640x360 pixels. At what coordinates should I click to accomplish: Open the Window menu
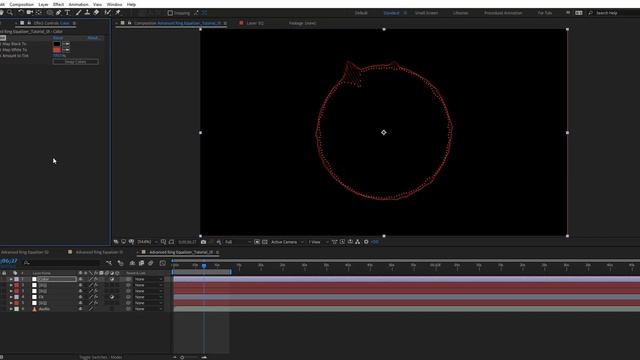click(114, 4)
